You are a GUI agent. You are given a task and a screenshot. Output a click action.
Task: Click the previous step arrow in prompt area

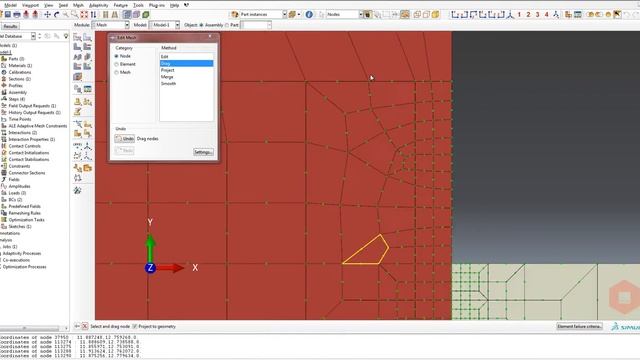[x=77, y=327]
